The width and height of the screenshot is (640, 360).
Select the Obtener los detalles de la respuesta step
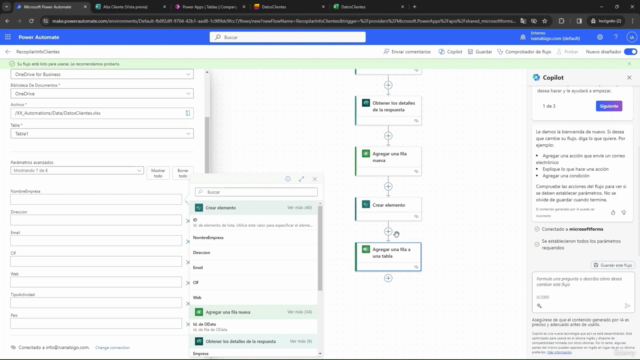[x=388, y=110]
